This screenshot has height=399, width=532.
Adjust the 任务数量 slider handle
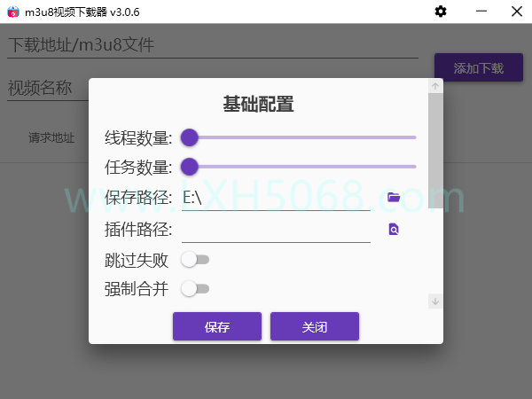pos(190,167)
